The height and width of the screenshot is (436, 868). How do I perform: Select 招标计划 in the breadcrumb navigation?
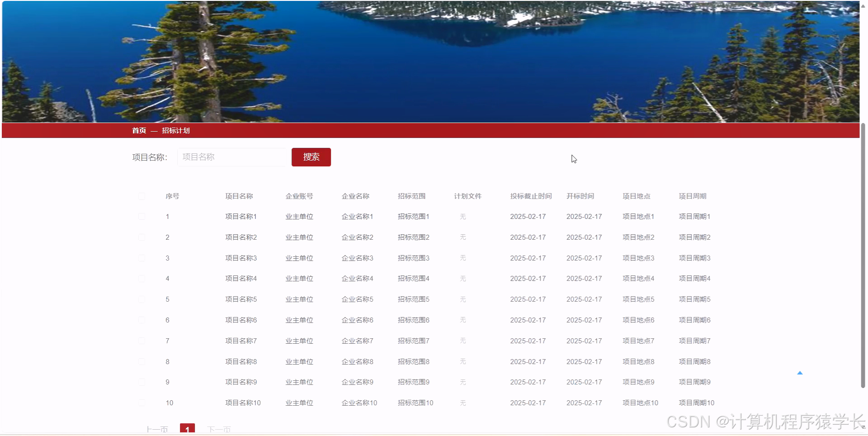tap(176, 131)
